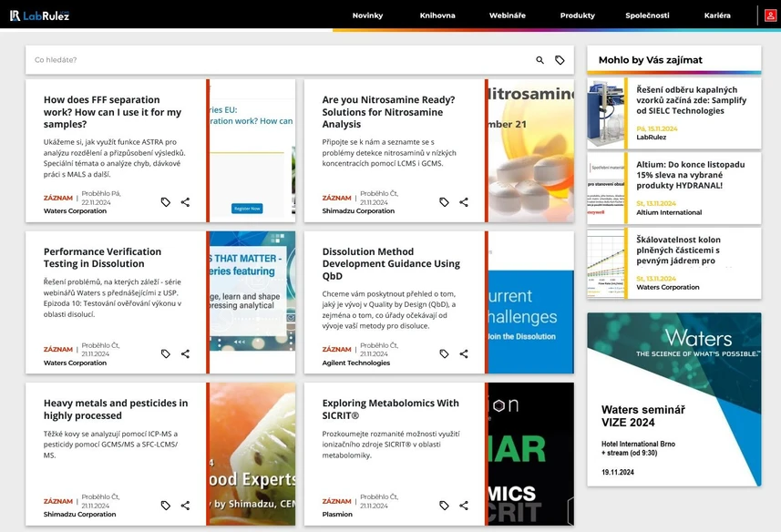Screen dimensions: 781x532
Task: Open the user account icon
Action: pyautogui.click(x=770, y=15)
